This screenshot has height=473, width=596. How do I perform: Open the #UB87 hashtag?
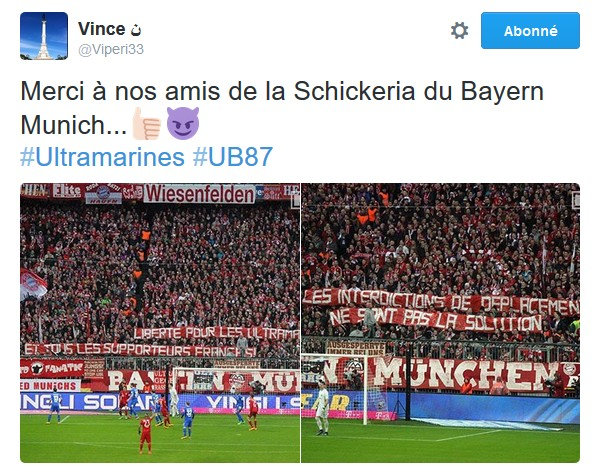coord(233,156)
